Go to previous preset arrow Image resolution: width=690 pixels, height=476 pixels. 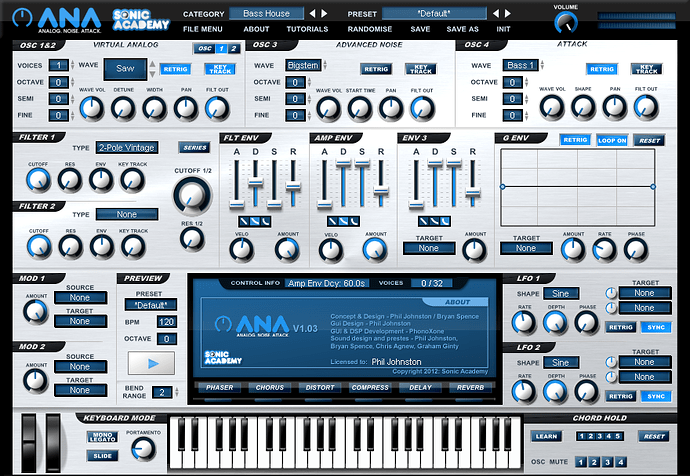pyautogui.click(x=496, y=14)
